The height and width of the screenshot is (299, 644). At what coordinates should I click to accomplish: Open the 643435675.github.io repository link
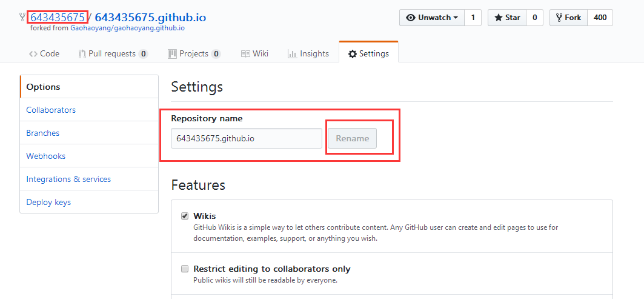tap(150, 17)
